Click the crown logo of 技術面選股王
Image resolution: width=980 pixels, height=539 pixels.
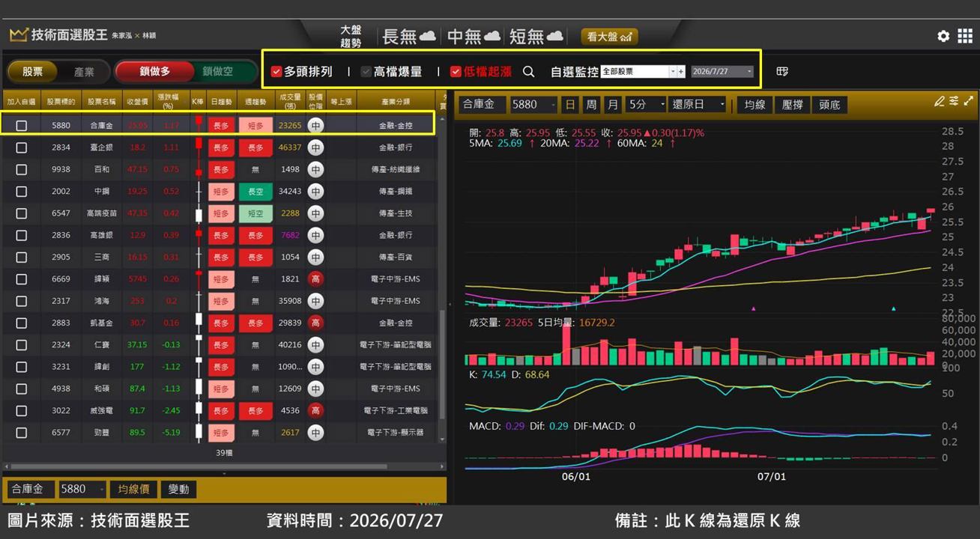[18, 35]
